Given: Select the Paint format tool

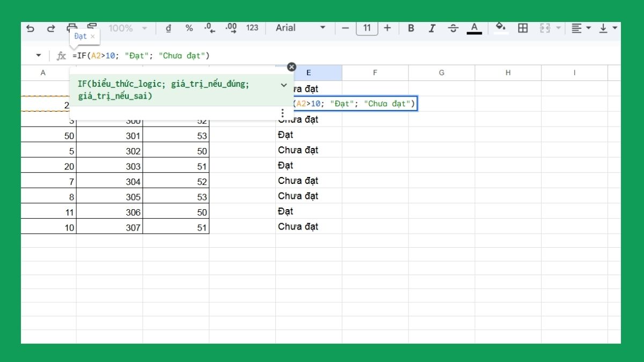Looking at the screenshot, I should tap(91, 28).
